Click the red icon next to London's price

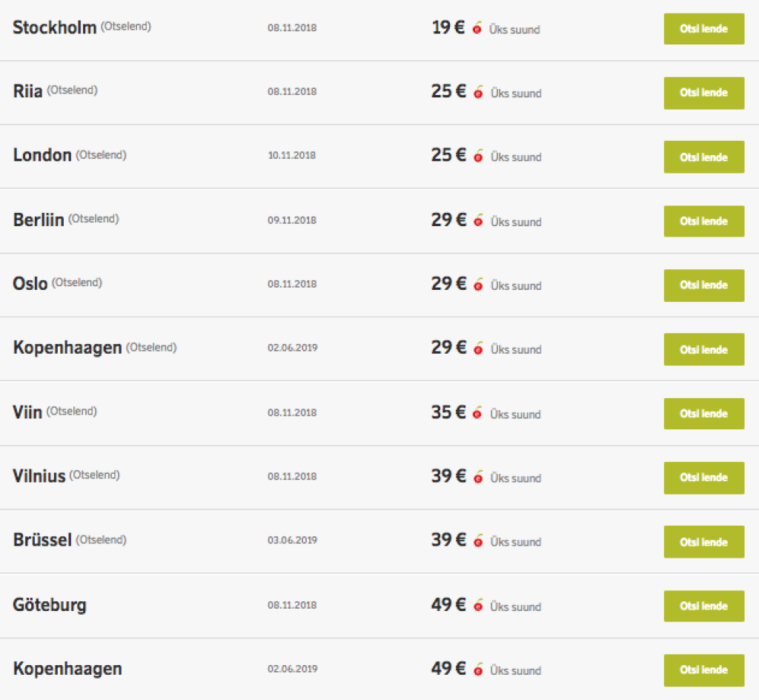(477, 156)
